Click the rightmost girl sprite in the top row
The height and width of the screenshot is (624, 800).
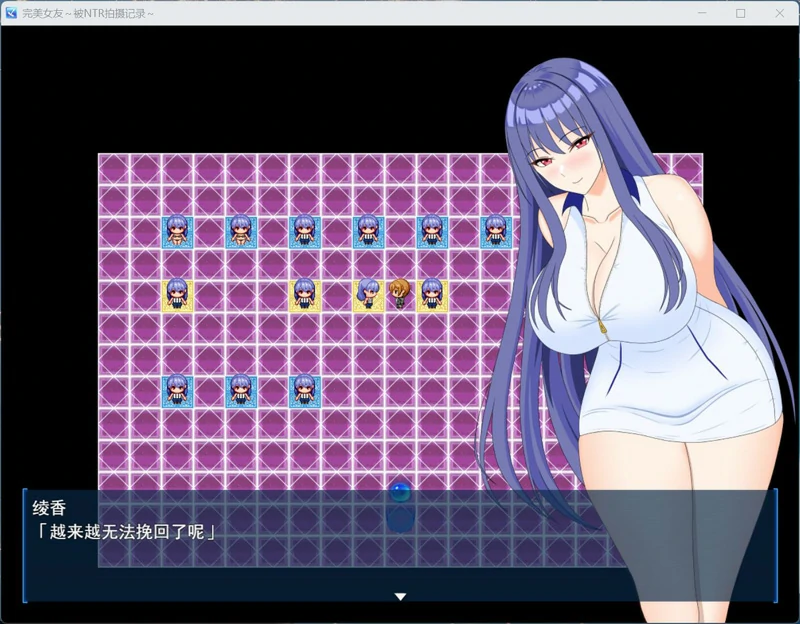coord(495,230)
